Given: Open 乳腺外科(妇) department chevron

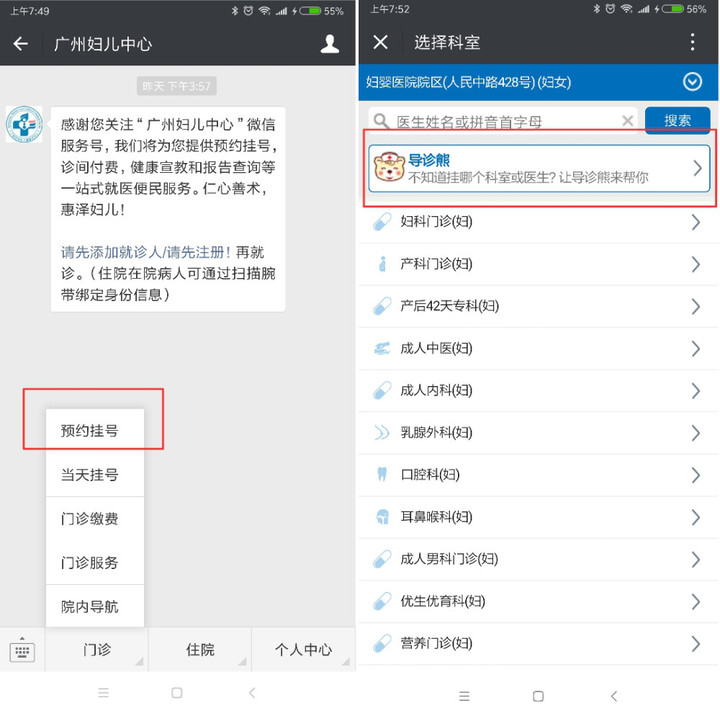Looking at the screenshot, I should pos(696,433).
